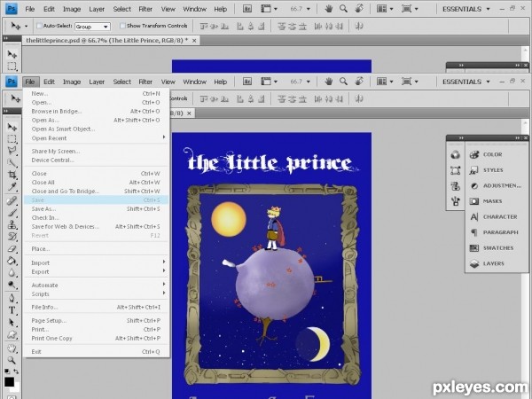Pick the Blur tool droplet icon
This screenshot has height=399, width=532.
pos(12,272)
